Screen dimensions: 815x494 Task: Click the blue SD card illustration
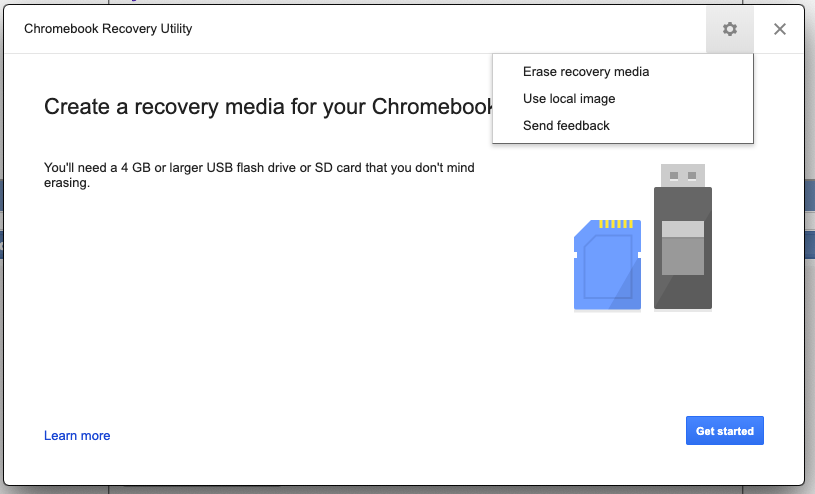607,265
